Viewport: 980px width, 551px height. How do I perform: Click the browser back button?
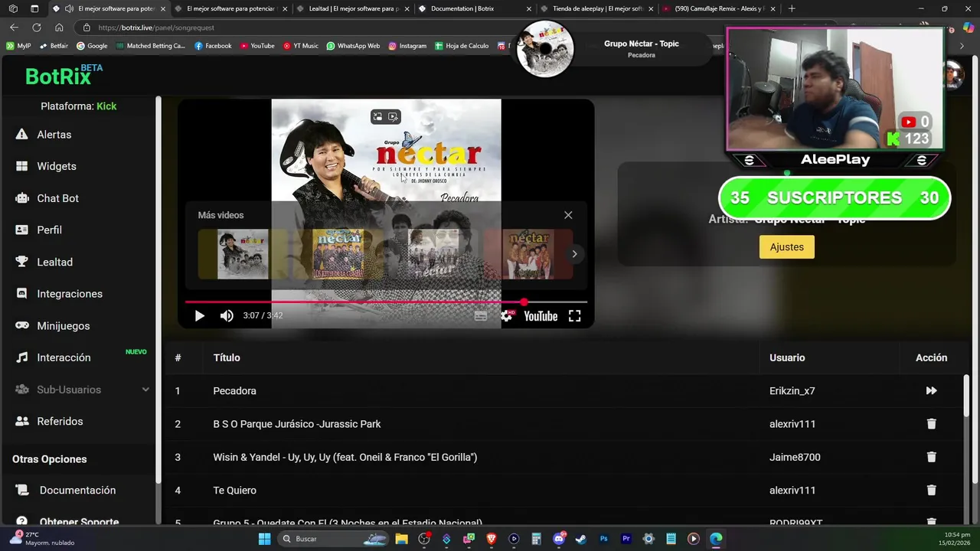pyautogui.click(x=14, y=28)
